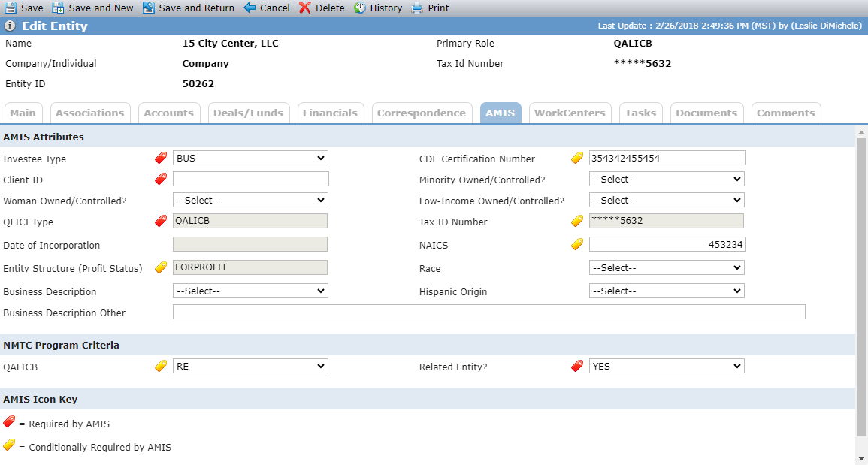Click the Save floppy disk icon
This screenshot has height=465, width=868.
10,8
